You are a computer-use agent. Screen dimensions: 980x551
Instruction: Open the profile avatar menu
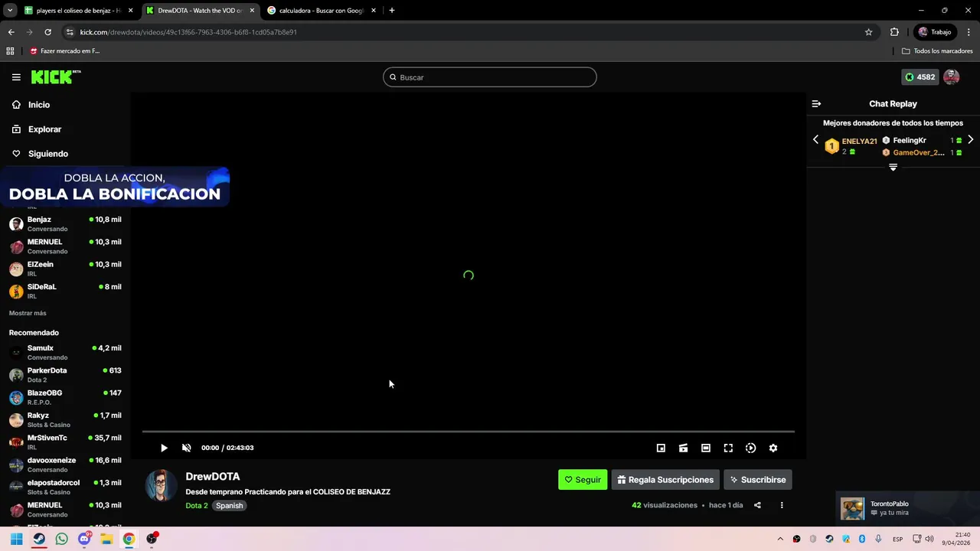952,77
